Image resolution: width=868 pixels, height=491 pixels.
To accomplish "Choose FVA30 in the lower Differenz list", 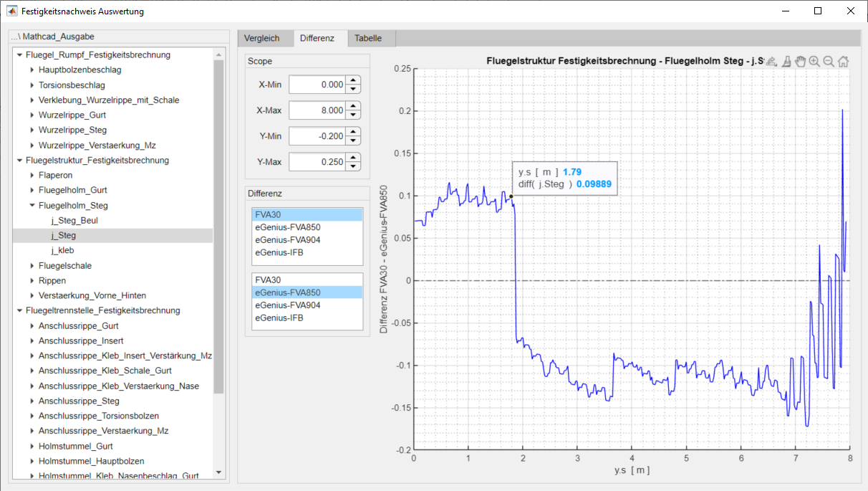I will [307, 280].
